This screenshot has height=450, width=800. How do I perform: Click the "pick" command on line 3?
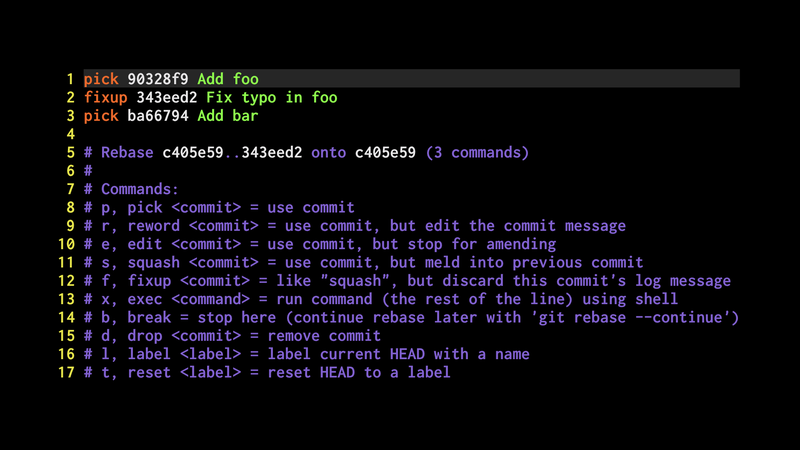click(x=101, y=116)
